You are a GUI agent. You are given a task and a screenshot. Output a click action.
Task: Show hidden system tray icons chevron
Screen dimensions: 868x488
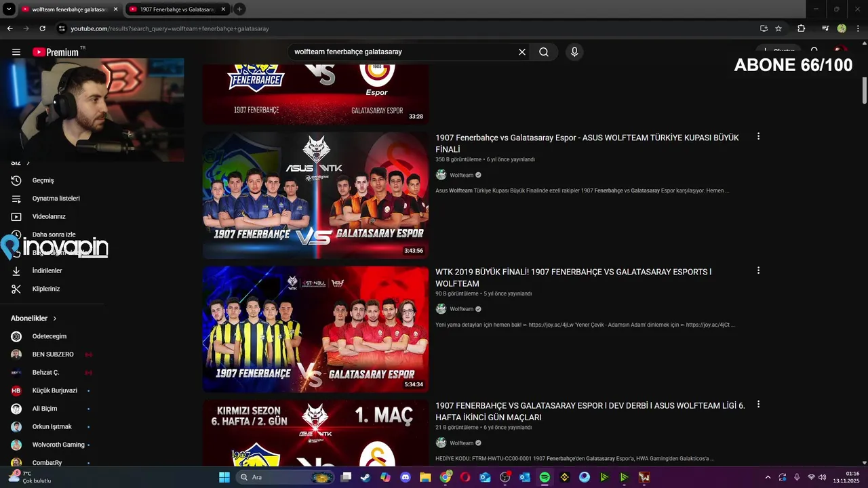pyautogui.click(x=768, y=477)
